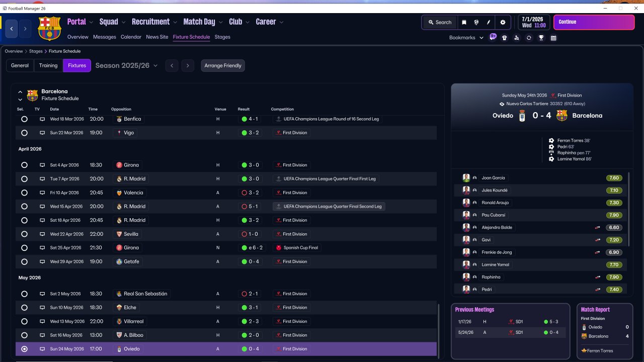The image size is (644, 362).
Task: Click the substitution arrows icon next to Raphinha
Action: 598,277
